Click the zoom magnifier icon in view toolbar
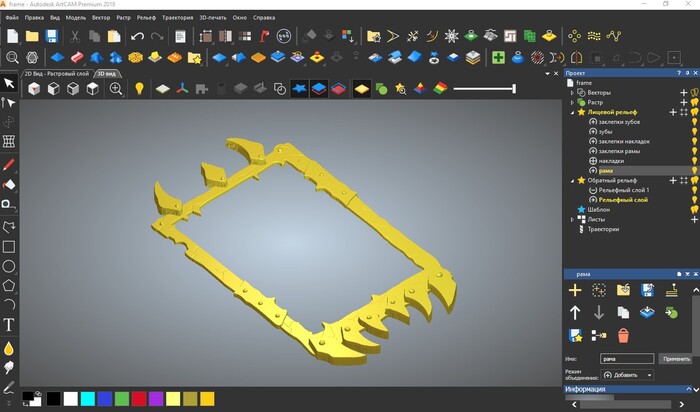700x412 pixels. click(116, 89)
